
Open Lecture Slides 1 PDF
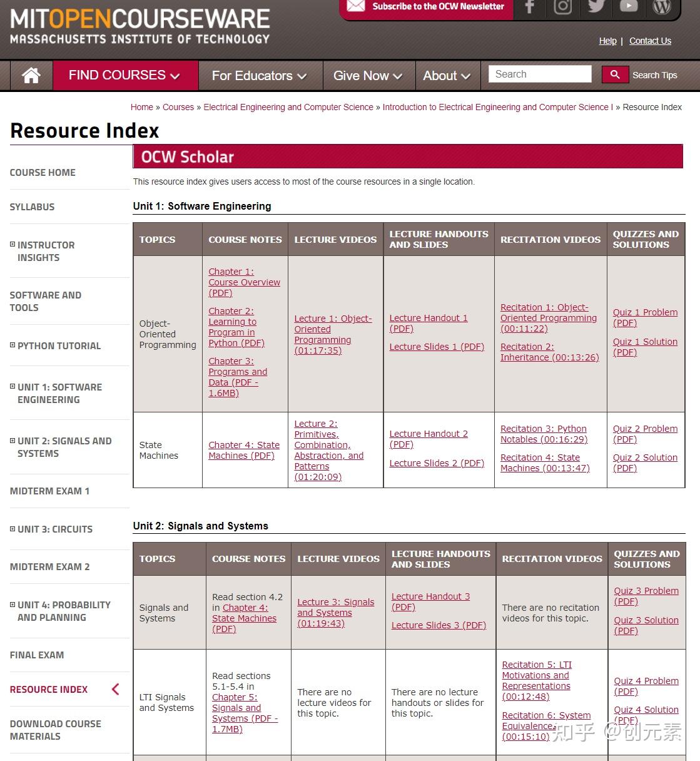[x=437, y=347]
